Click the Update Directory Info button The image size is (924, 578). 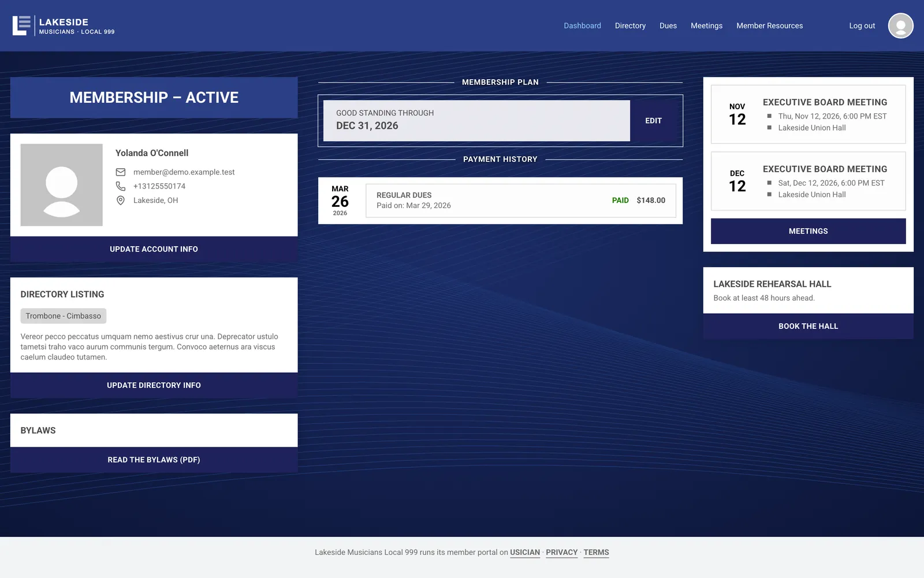coord(154,386)
